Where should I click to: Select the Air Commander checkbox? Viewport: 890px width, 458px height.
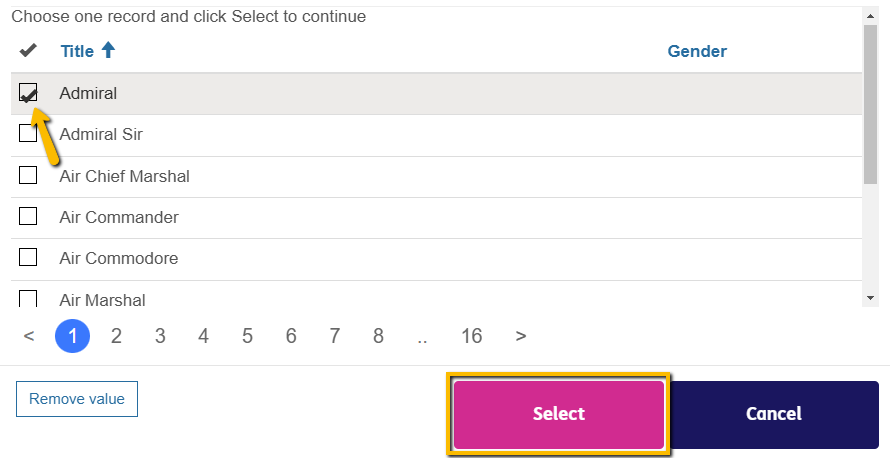click(28, 216)
